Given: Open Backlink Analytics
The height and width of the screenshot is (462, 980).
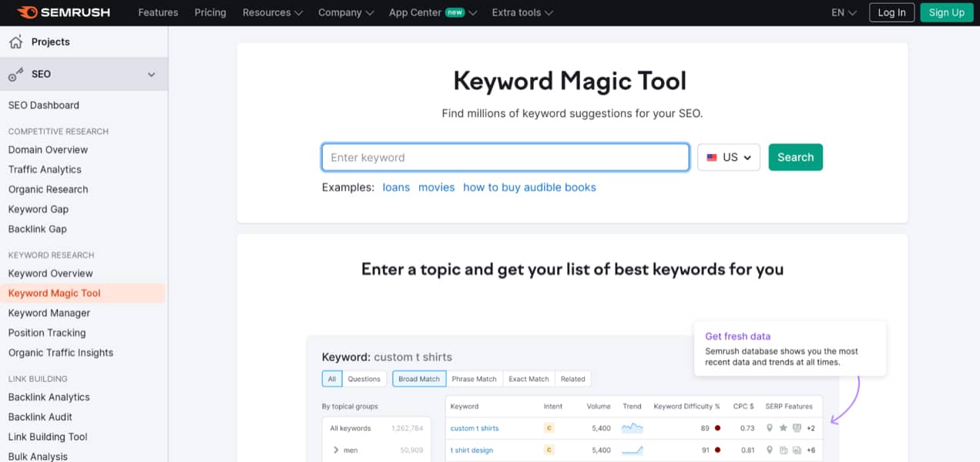Looking at the screenshot, I should click(x=49, y=397).
